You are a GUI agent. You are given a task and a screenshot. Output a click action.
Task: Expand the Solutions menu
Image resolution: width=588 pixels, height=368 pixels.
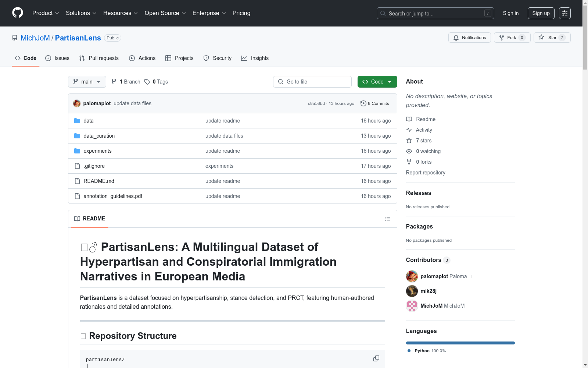tap(81, 13)
